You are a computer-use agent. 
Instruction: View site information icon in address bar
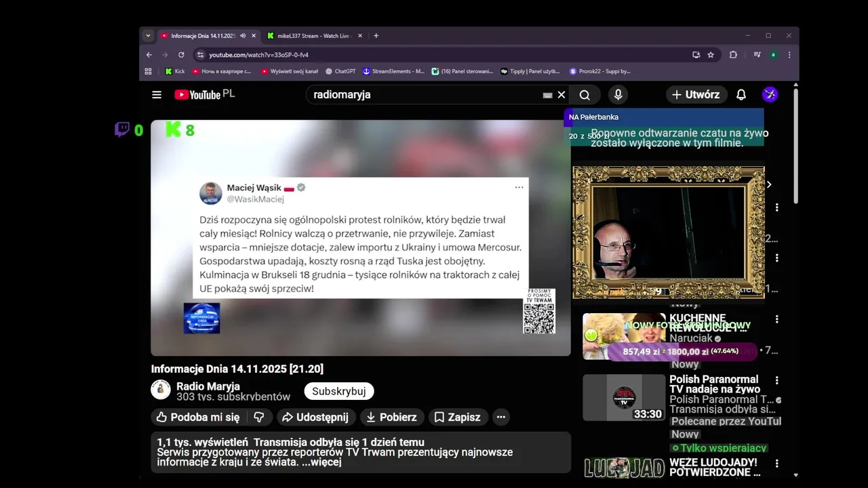200,55
